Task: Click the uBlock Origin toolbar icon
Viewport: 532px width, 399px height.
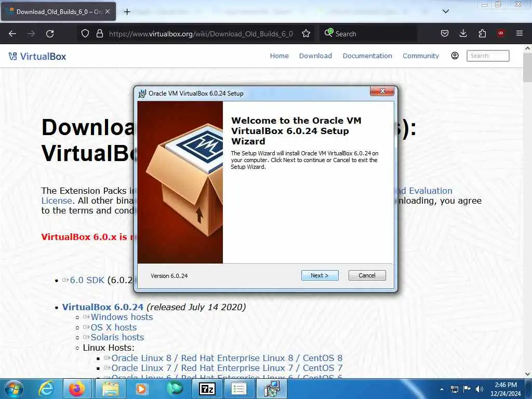Action: point(501,33)
